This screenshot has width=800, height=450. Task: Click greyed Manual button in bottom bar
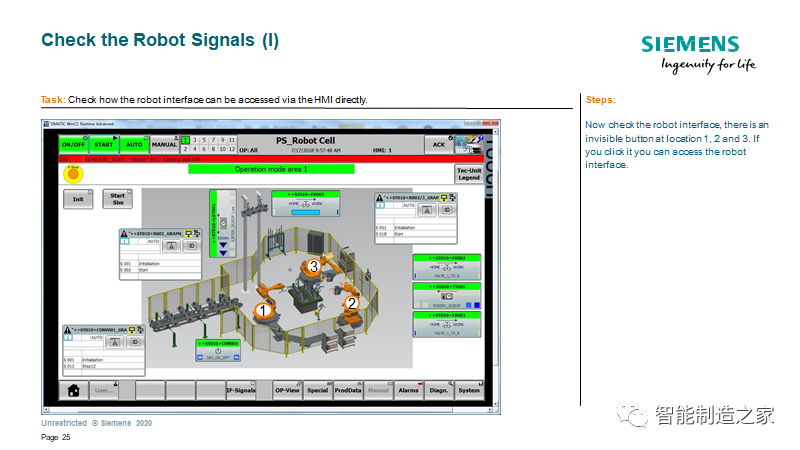378,390
